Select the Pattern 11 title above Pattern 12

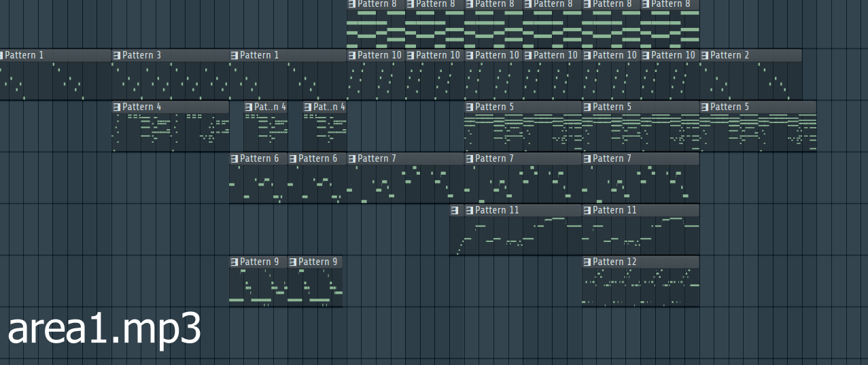click(615, 210)
